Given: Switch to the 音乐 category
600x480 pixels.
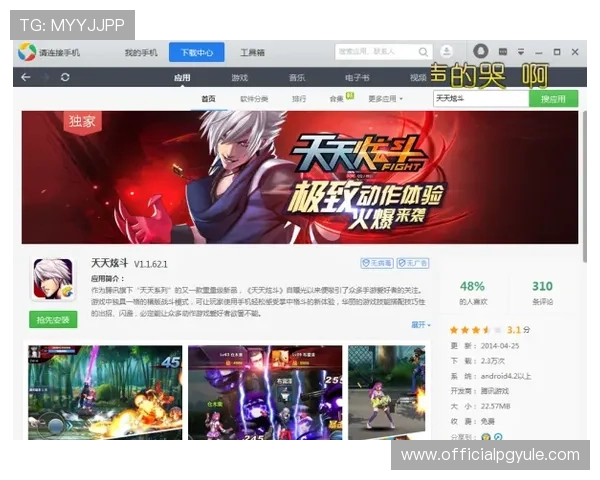Looking at the screenshot, I should click(297, 78).
